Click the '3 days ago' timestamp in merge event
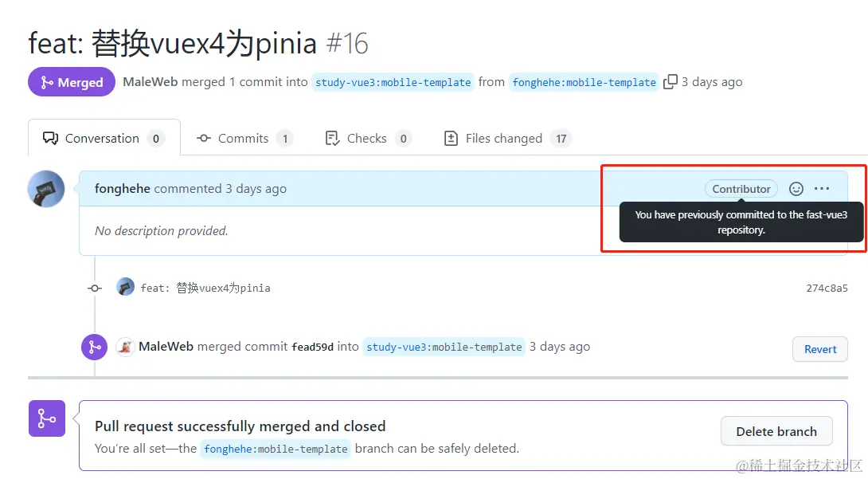 pos(560,347)
